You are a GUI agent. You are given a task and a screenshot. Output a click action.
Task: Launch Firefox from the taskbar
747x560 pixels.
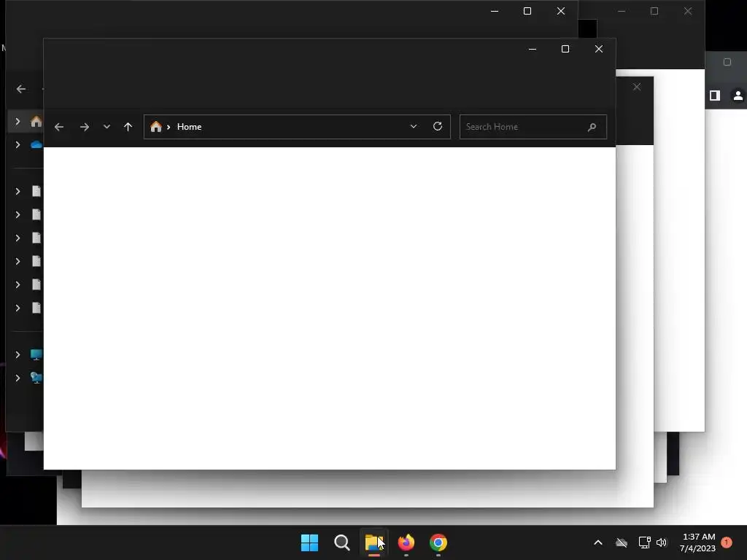406,542
